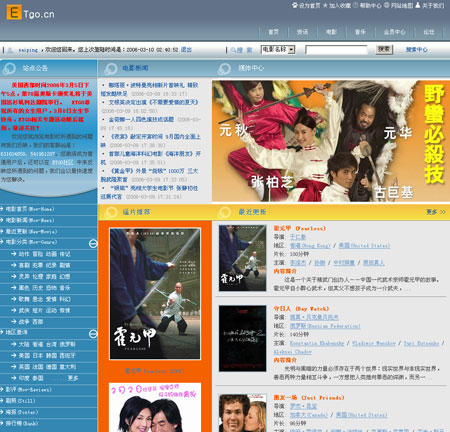Open 剧照 (Still) in the sidebar
Viewport: 450px width, 432px height.
[20, 401]
